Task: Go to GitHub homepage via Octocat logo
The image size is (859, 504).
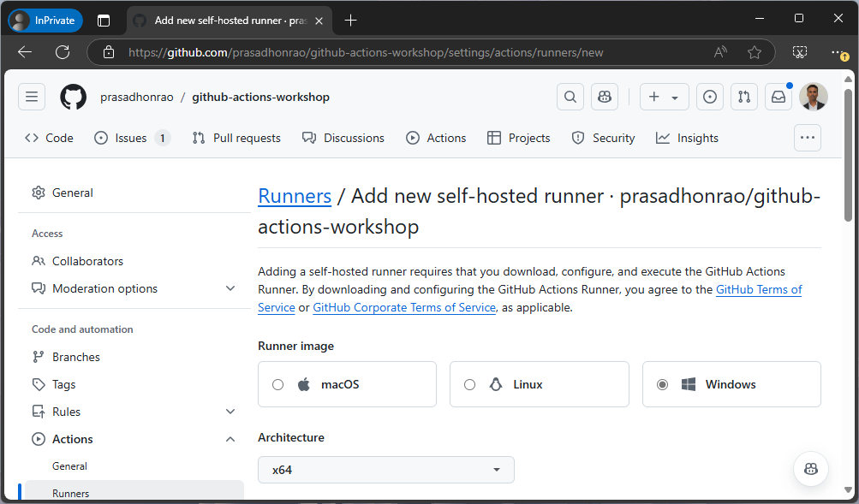Action: [73, 97]
